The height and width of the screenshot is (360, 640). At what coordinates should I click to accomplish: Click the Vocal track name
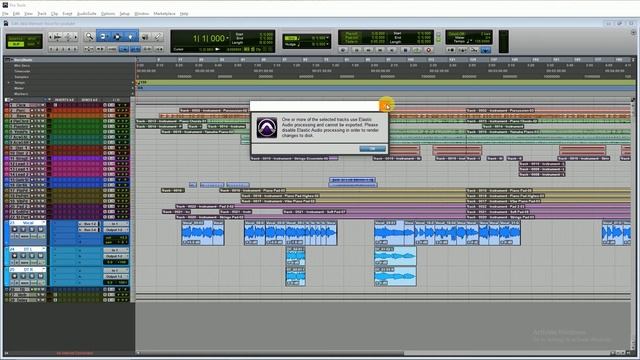click(28, 223)
